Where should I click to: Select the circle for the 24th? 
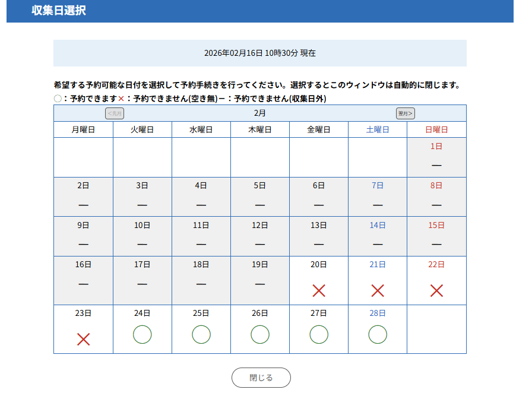142,335
